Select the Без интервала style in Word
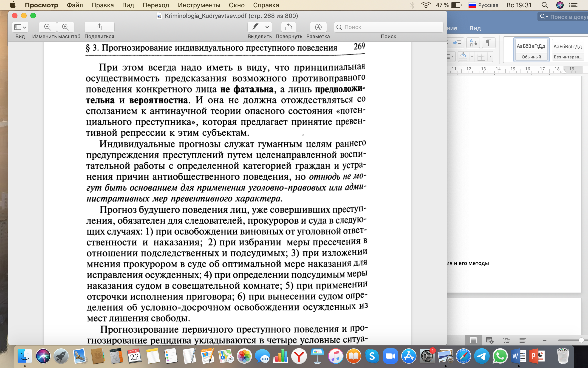 568,50
